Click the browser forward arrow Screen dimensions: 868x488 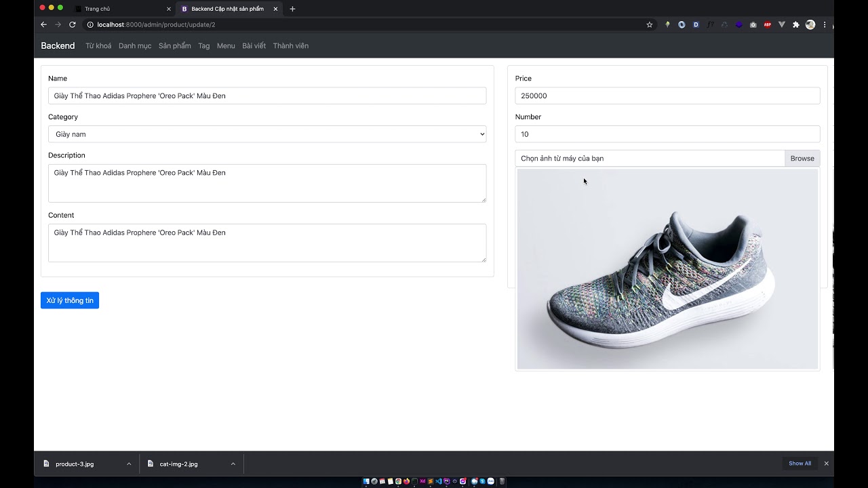click(x=58, y=24)
